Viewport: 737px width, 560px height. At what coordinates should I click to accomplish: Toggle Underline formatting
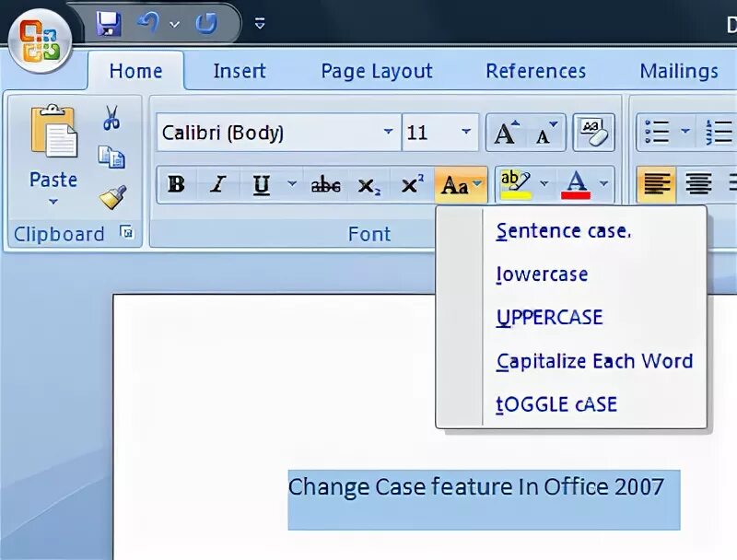click(x=262, y=184)
